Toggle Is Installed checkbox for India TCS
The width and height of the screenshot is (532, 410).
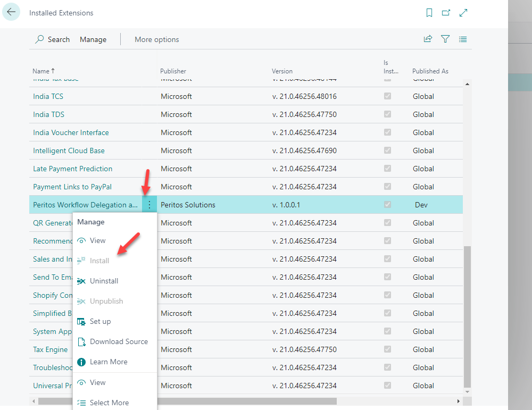[388, 96]
